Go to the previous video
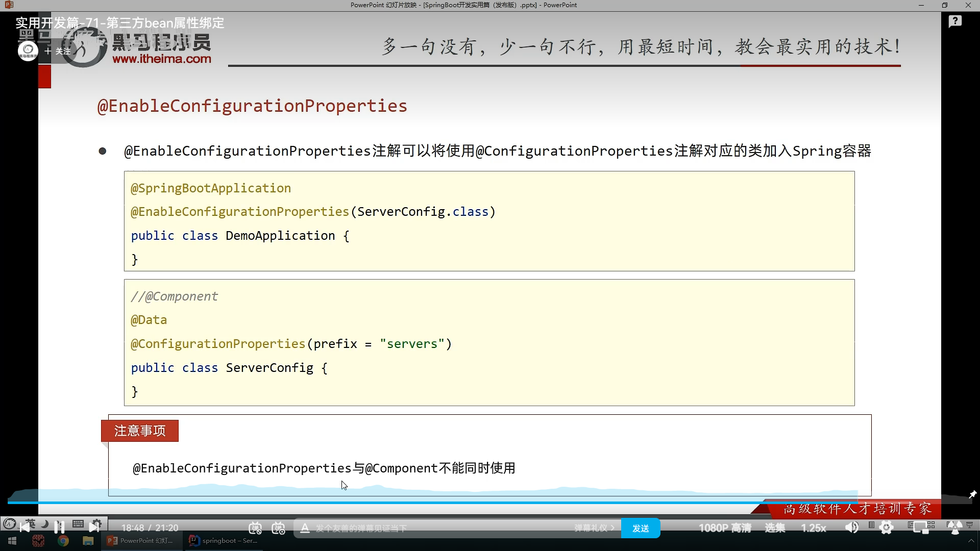The image size is (980, 551). (x=24, y=528)
